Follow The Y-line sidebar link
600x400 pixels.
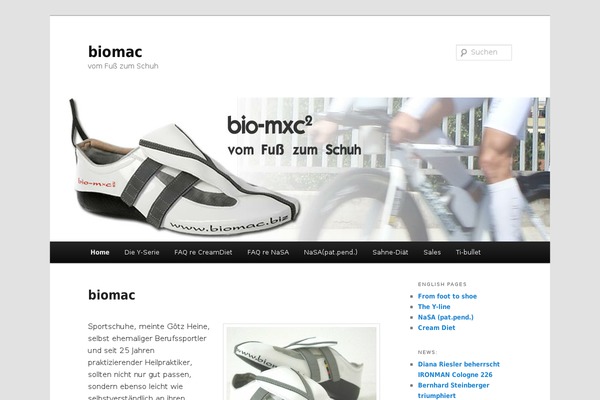pos(434,307)
